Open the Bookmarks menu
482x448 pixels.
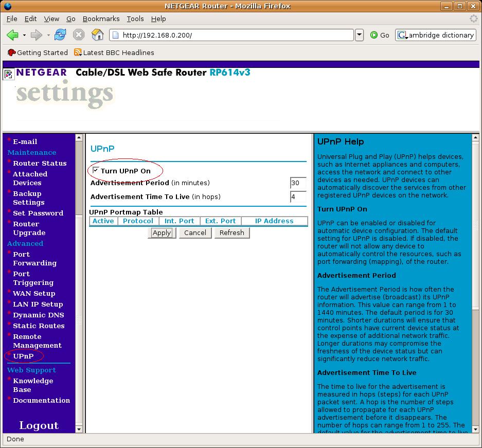click(101, 19)
